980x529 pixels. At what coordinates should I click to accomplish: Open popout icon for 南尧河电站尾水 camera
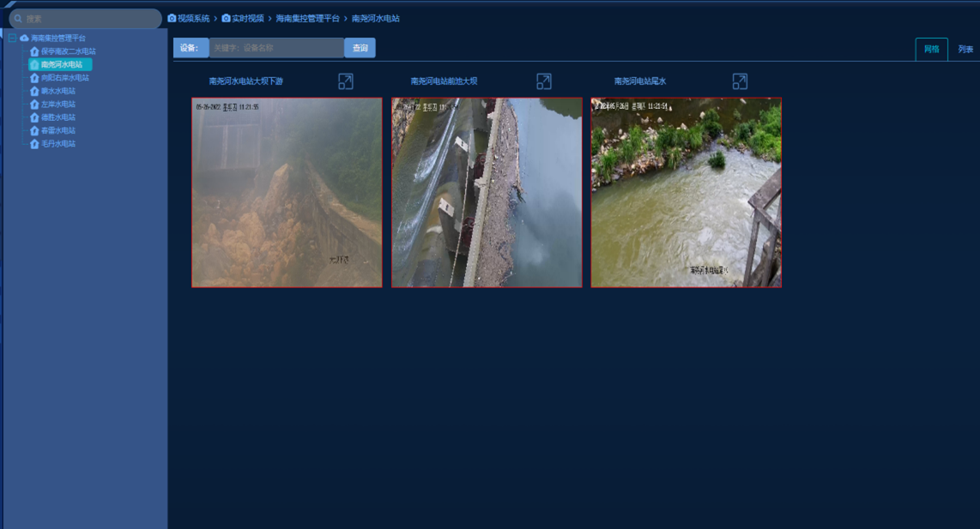coord(740,81)
